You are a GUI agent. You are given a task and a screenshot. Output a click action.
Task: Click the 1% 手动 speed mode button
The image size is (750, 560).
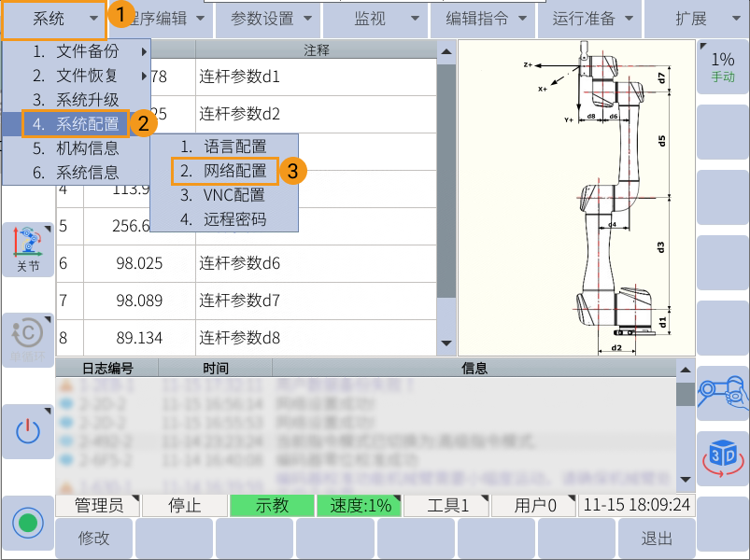click(723, 66)
